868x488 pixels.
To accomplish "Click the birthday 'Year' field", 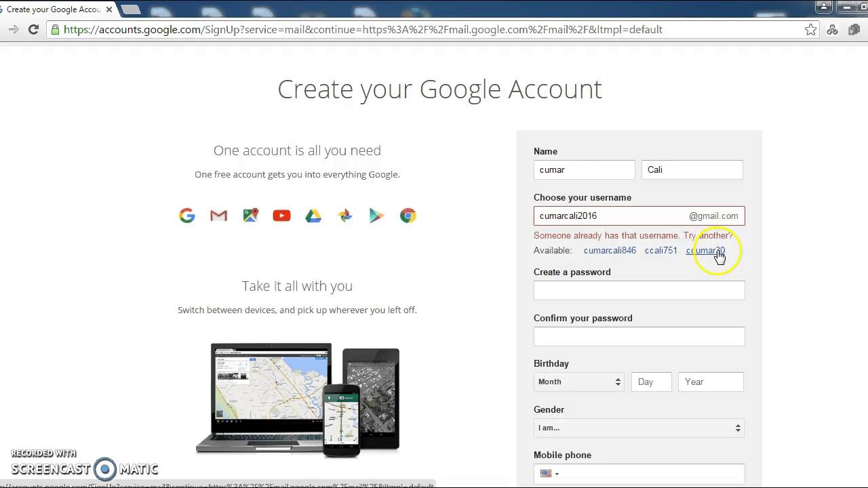I will tap(711, 382).
